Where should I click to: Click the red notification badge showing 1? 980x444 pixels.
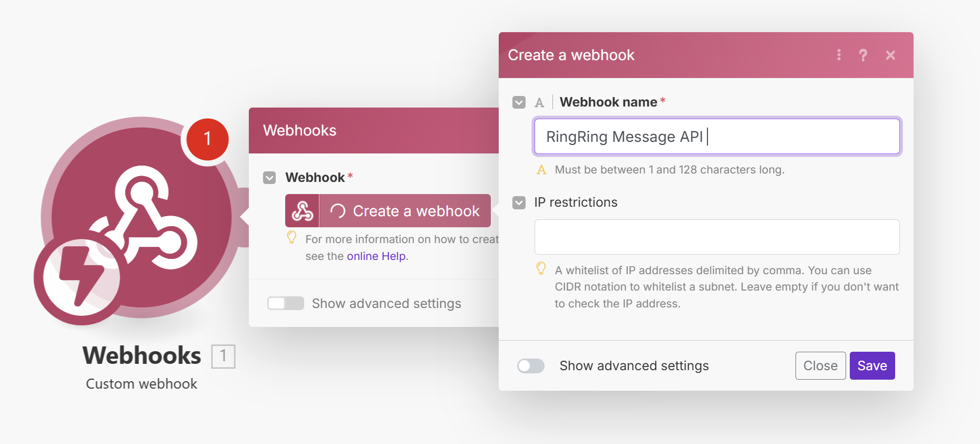click(x=207, y=139)
